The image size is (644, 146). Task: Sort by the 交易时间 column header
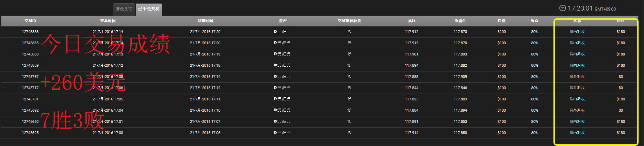click(x=108, y=21)
